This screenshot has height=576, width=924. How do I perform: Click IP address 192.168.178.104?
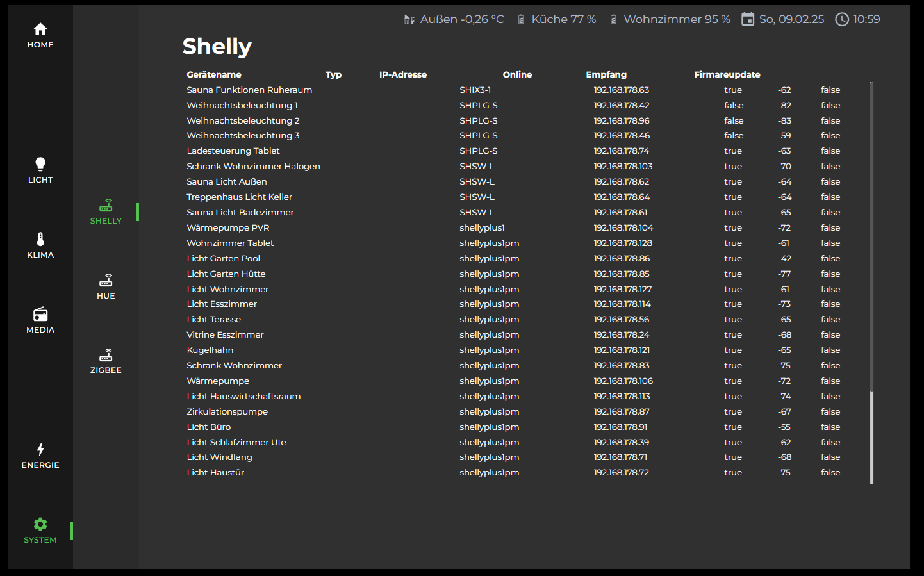click(623, 228)
